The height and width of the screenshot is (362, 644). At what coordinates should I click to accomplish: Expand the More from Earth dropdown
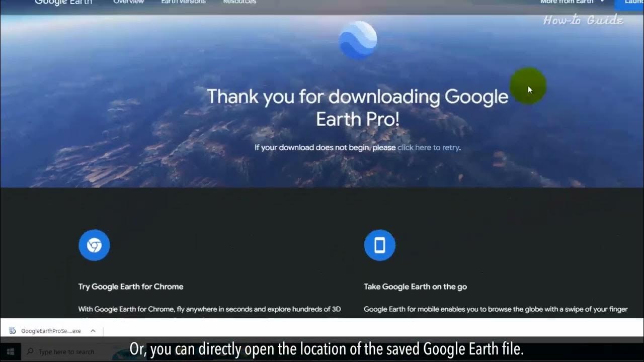[x=572, y=2]
